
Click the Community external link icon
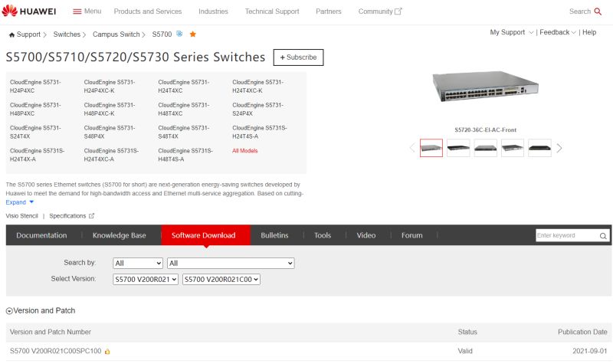coord(398,11)
